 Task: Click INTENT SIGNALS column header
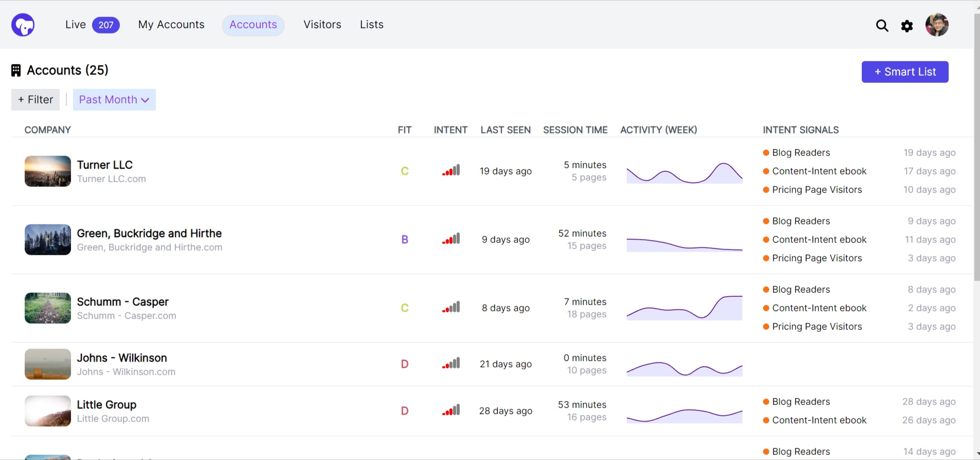[x=801, y=130]
